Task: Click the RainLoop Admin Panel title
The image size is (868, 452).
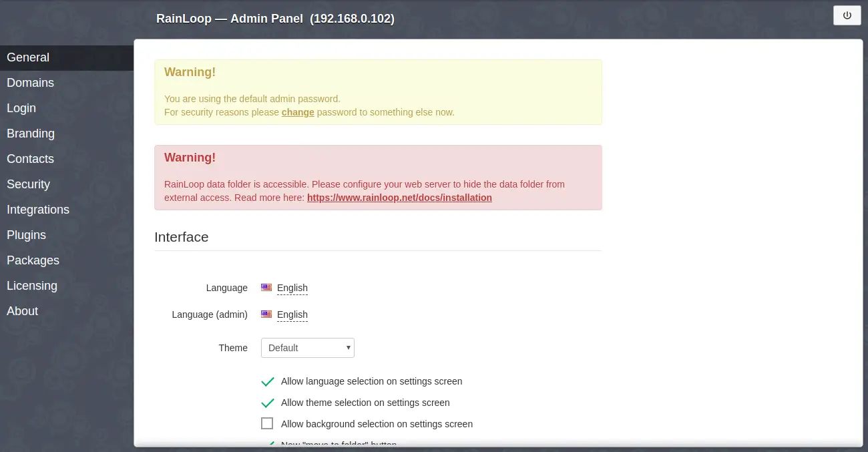Action: [275, 19]
